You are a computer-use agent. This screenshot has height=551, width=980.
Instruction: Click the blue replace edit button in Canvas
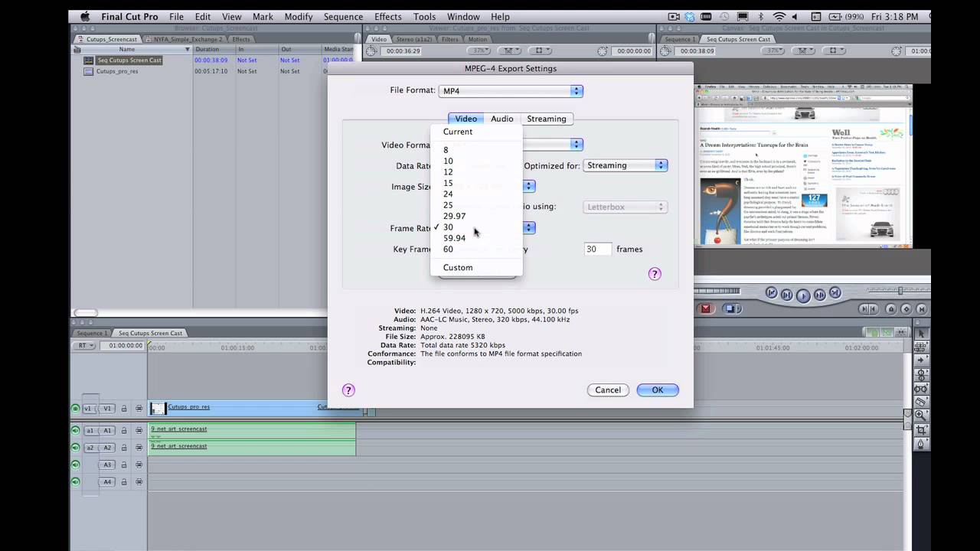(731, 308)
